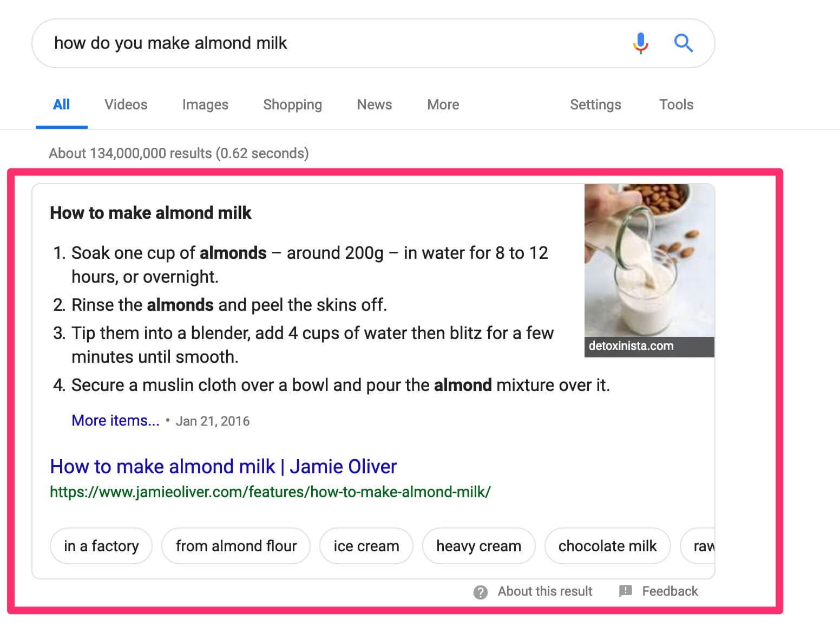The image size is (840, 626).
Task: Click the feedback flag icon
Action: [x=625, y=591]
